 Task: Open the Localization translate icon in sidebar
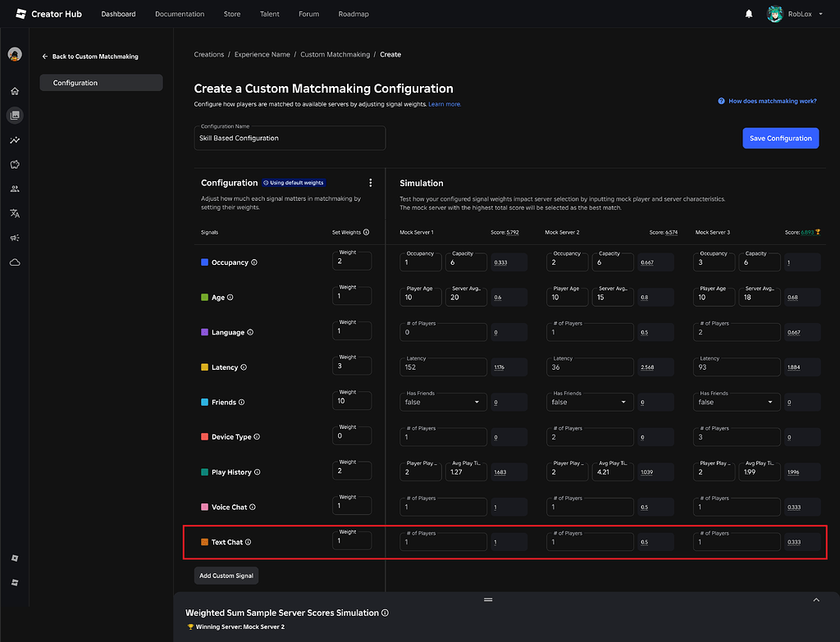[14, 213]
